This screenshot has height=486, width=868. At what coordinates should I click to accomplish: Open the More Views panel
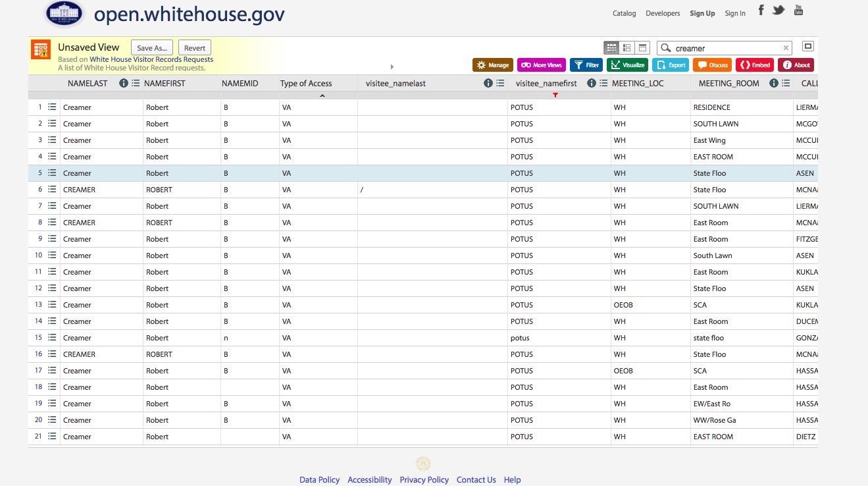[542, 65]
